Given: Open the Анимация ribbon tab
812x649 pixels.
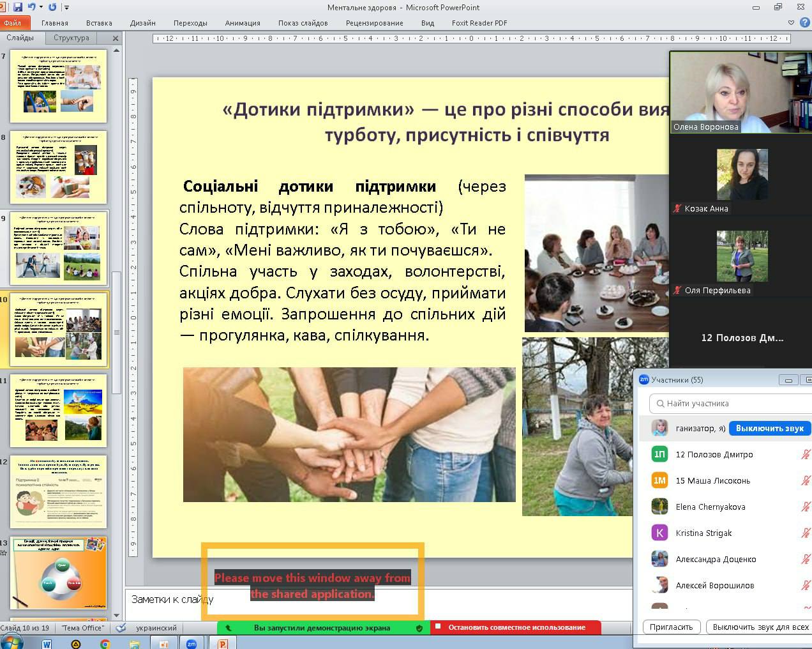Looking at the screenshot, I should 243,23.
